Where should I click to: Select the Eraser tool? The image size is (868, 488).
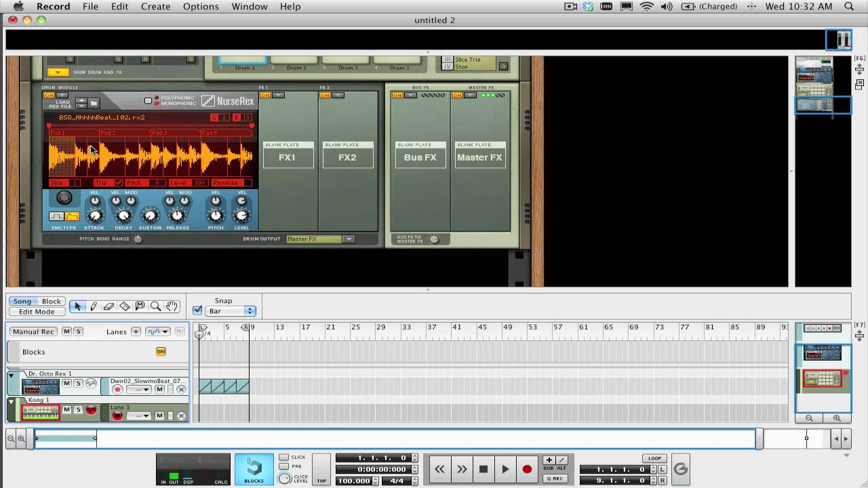point(108,307)
